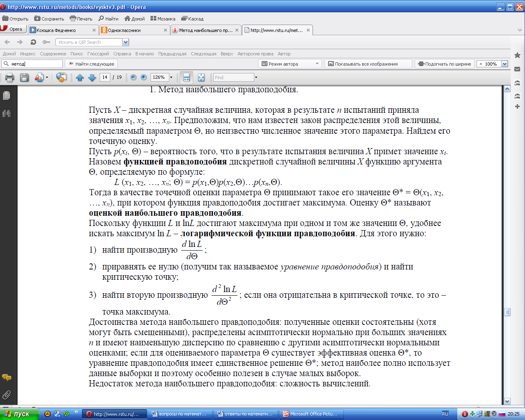Click the password wand key icon

(46, 42)
